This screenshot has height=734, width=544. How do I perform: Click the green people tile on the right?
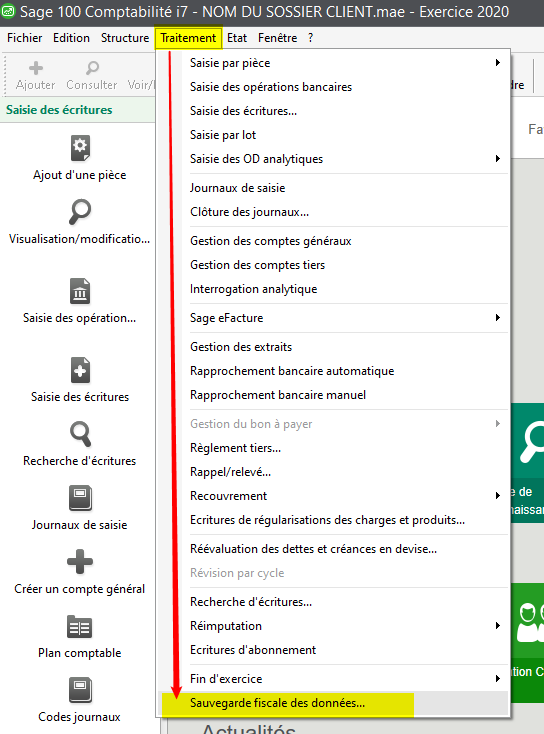point(528,642)
